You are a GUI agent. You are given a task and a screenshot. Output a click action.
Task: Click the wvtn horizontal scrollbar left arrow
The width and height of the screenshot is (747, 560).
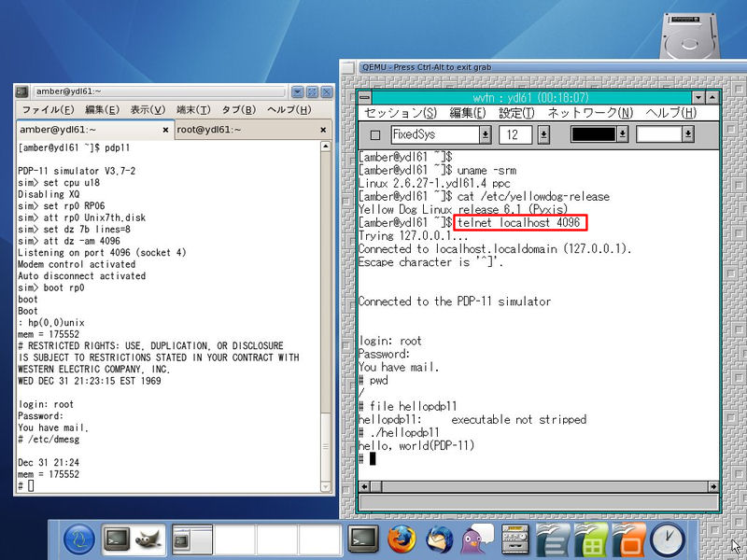pos(364,486)
